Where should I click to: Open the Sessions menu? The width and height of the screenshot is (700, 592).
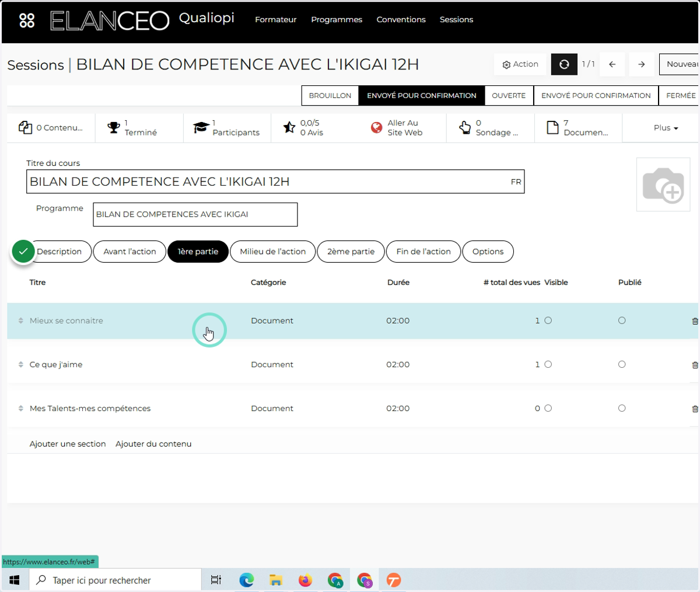[456, 20]
